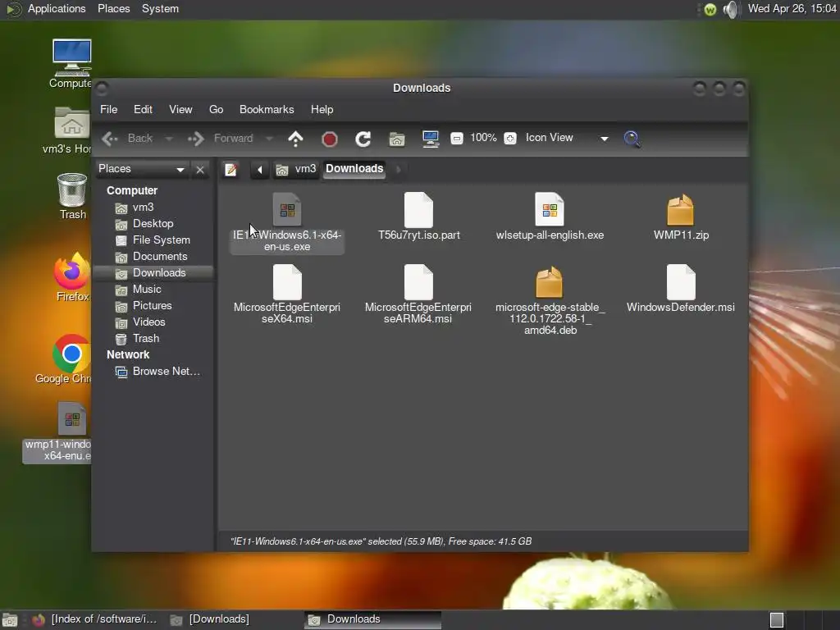Open vm3 in the sidebar
Image resolution: width=840 pixels, height=630 pixels.
tap(143, 208)
